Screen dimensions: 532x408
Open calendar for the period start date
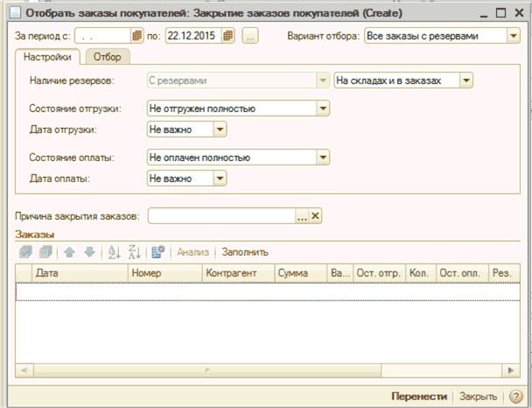coord(137,36)
